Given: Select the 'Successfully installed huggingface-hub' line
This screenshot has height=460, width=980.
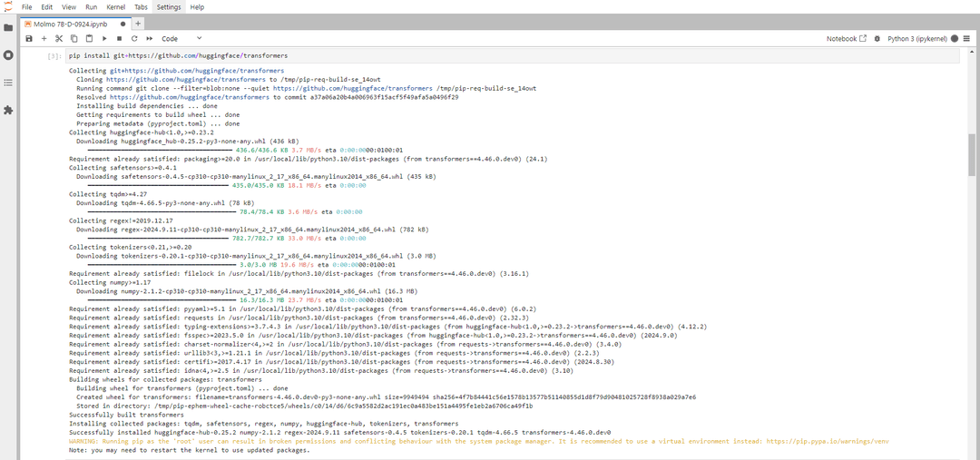Looking at the screenshot, I should pos(339,432).
